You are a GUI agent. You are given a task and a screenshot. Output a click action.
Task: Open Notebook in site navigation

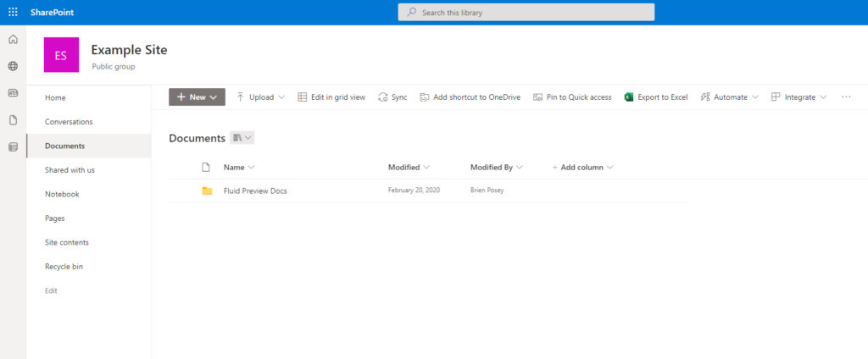[62, 194]
